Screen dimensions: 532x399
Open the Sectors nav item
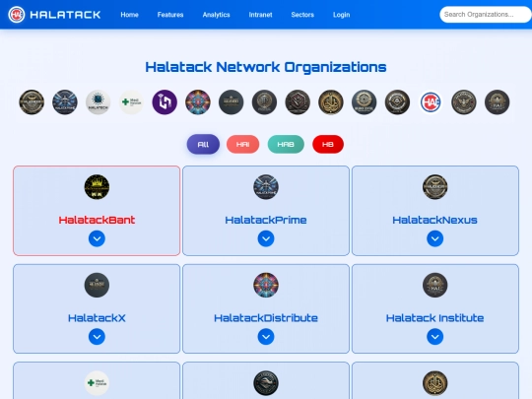302,15
